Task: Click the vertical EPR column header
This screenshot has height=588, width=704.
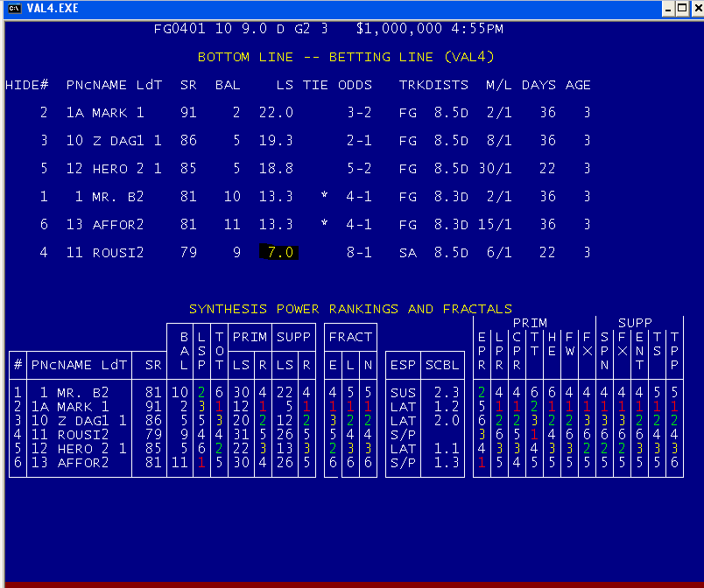Action: pyautogui.click(x=482, y=351)
